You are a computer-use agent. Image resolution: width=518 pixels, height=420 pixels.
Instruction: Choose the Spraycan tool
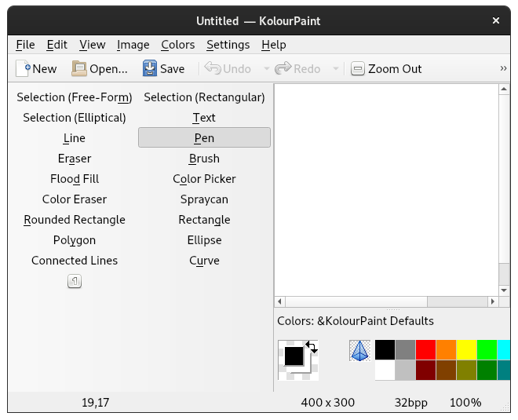click(204, 199)
